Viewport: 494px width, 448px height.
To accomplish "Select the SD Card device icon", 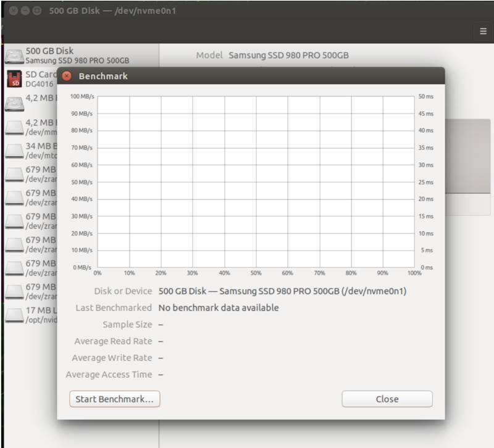I will (14, 79).
